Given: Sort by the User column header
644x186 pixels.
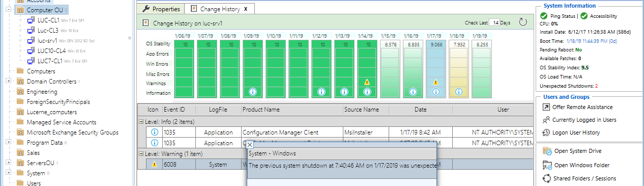Looking at the screenshot, I should (x=493, y=110).
